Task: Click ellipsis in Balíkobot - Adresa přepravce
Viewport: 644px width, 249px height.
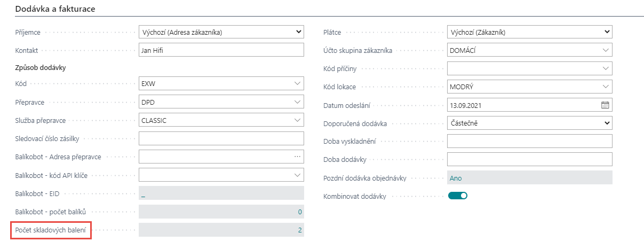Action: (297, 156)
